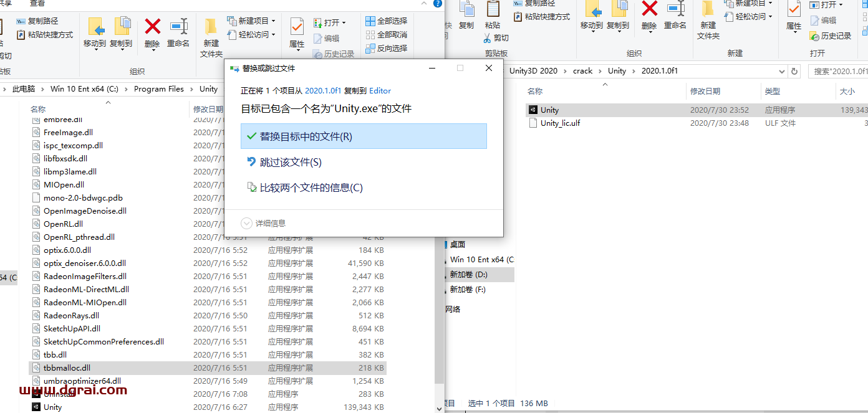
Task: Choose Skip this file option
Action: coord(364,162)
